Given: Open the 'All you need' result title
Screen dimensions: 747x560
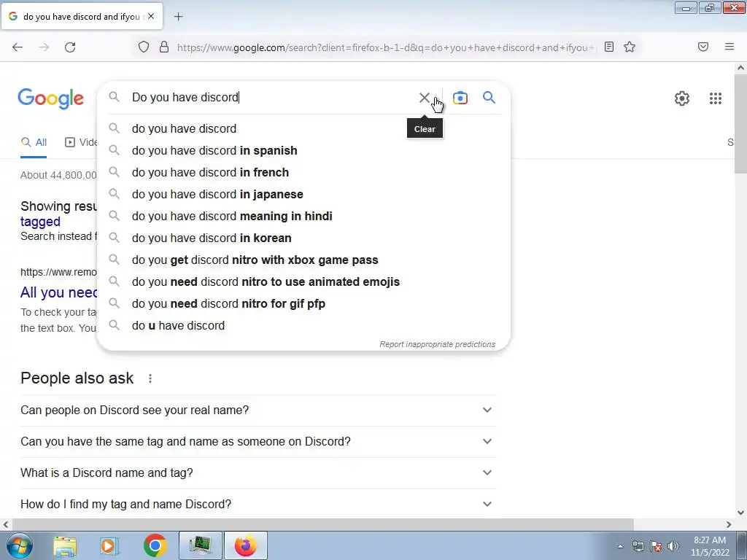Looking at the screenshot, I should pyautogui.click(x=58, y=292).
